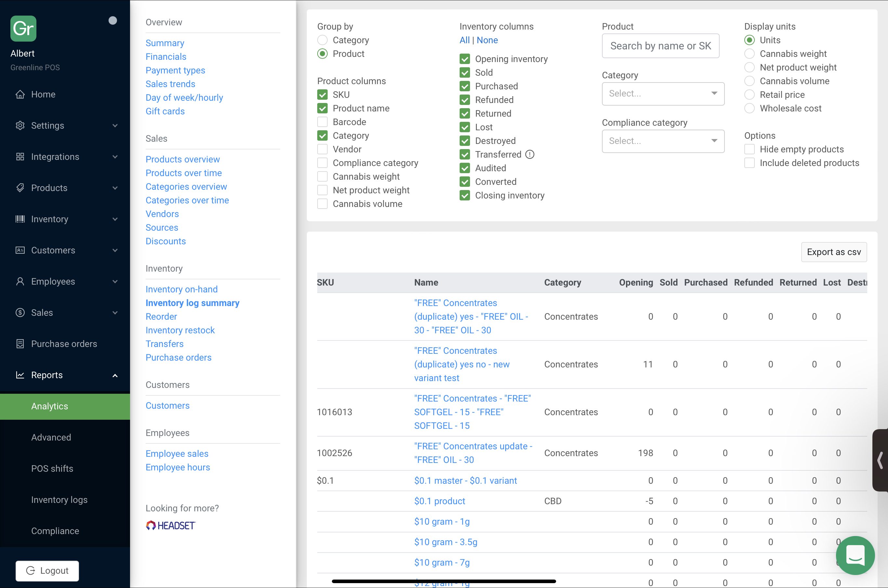Image resolution: width=888 pixels, height=588 pixels.
Task: Click the Greenline Gr logo icon
Action: pyautogui.click(x=23, y=29)
